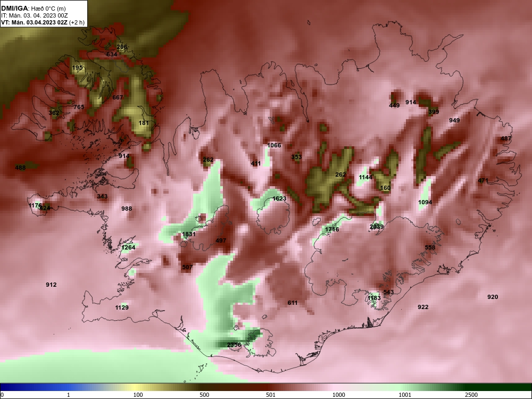Click the 1183 height value
The height and width of the screenshot is (399, 532).
[374, 298]
